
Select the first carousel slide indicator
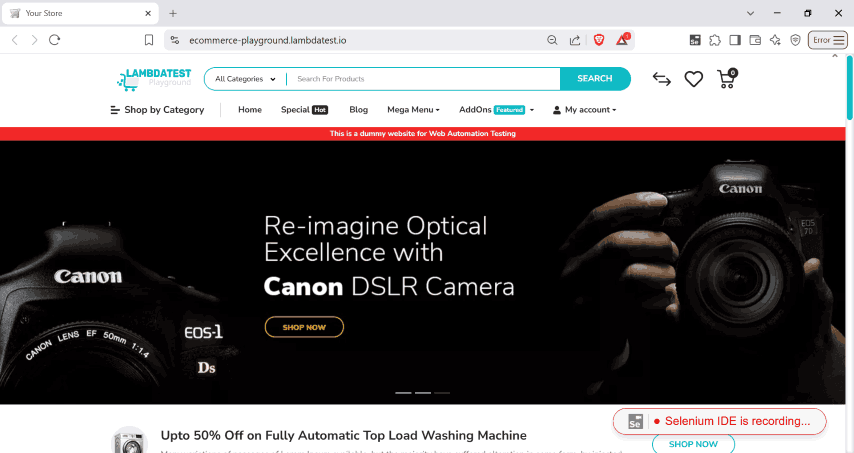(x=403, y=393)
